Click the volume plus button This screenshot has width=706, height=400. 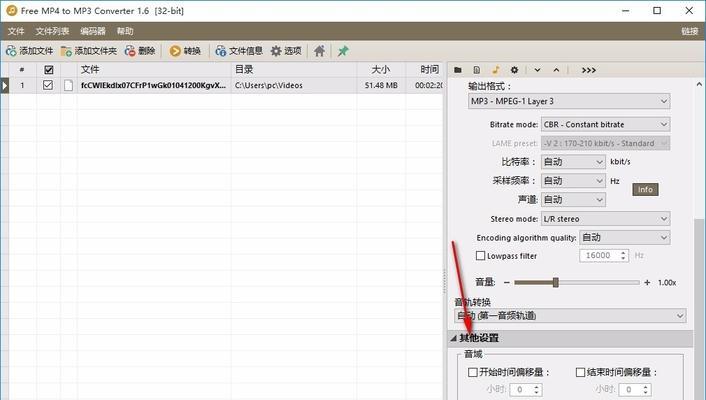tap(647, 282)
